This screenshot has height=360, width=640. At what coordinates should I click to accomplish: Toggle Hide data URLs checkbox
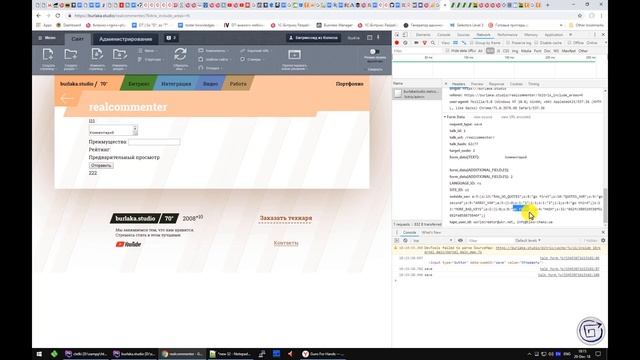[448, 51]
